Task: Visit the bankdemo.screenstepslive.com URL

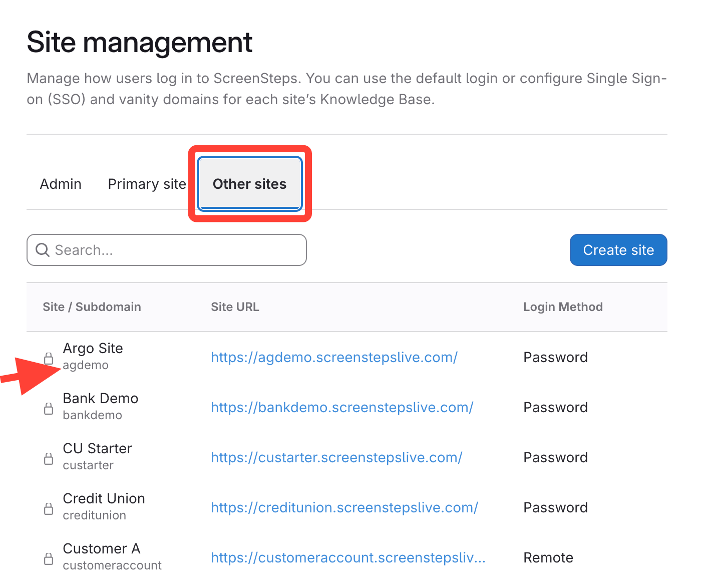Action: pyautogui.click(x=342, y=407)
